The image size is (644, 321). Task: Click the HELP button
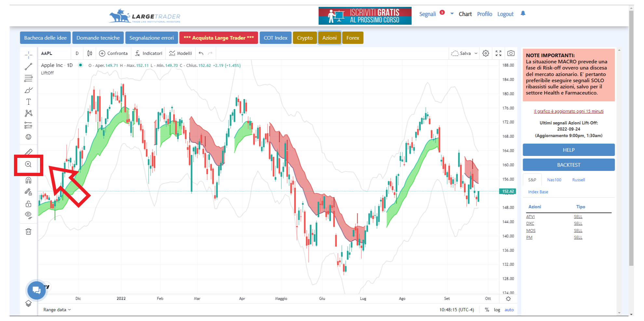point(569,150)
